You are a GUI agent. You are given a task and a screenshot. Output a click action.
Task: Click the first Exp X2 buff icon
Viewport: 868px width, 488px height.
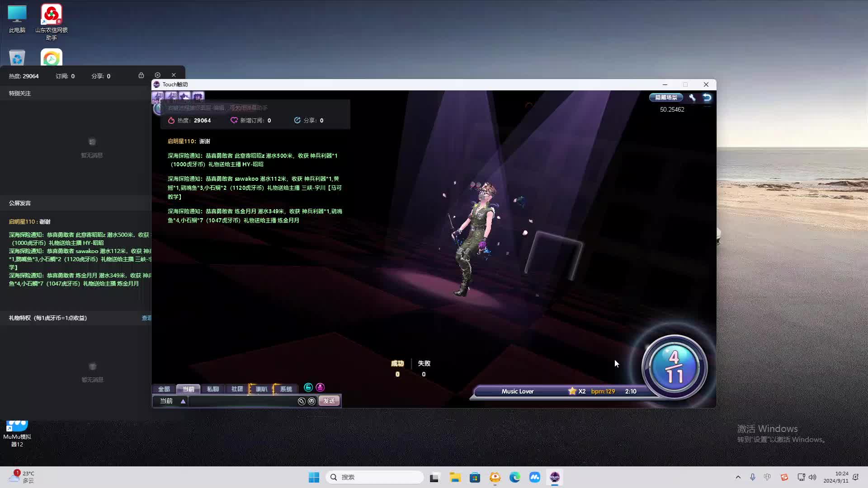pyautogui.click(x=158, y=97)
